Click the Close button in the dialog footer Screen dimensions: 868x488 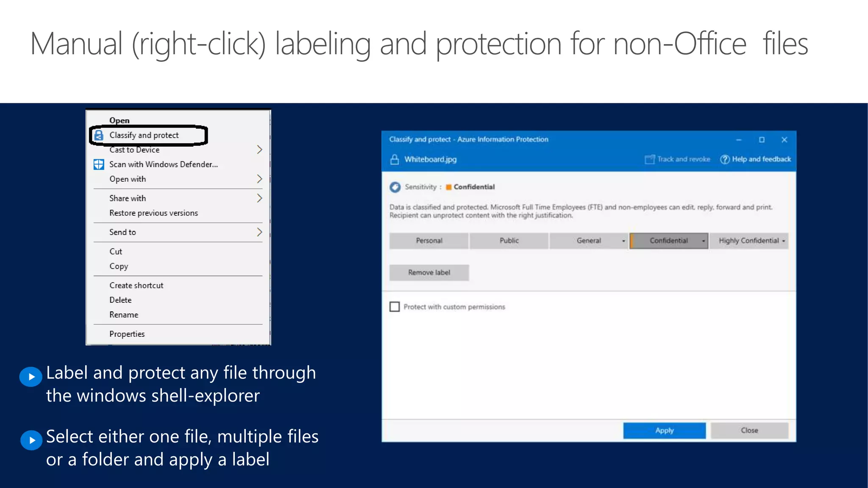coord(749,430)
